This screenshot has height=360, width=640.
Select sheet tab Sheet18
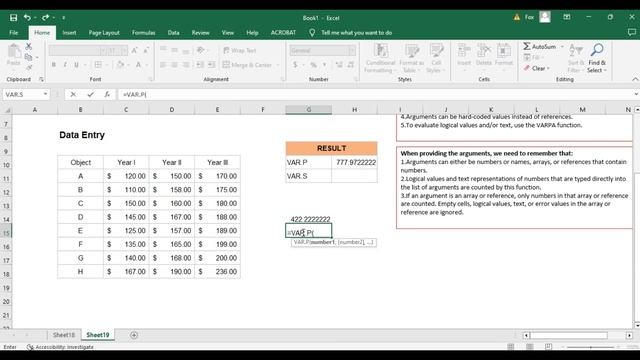click(x=64, y=335)
